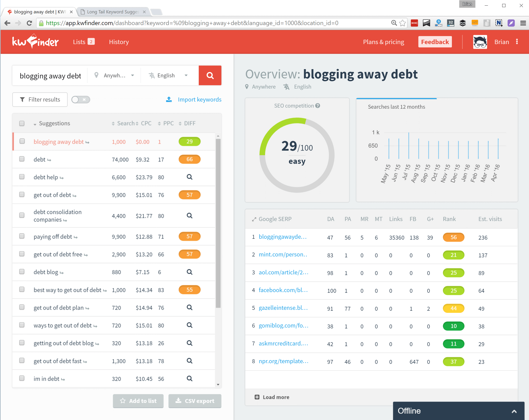Viewport: 529px width, 420px height.
Task: Click the suggestions list scrollbar thumb
Action: tap(218, 223)
